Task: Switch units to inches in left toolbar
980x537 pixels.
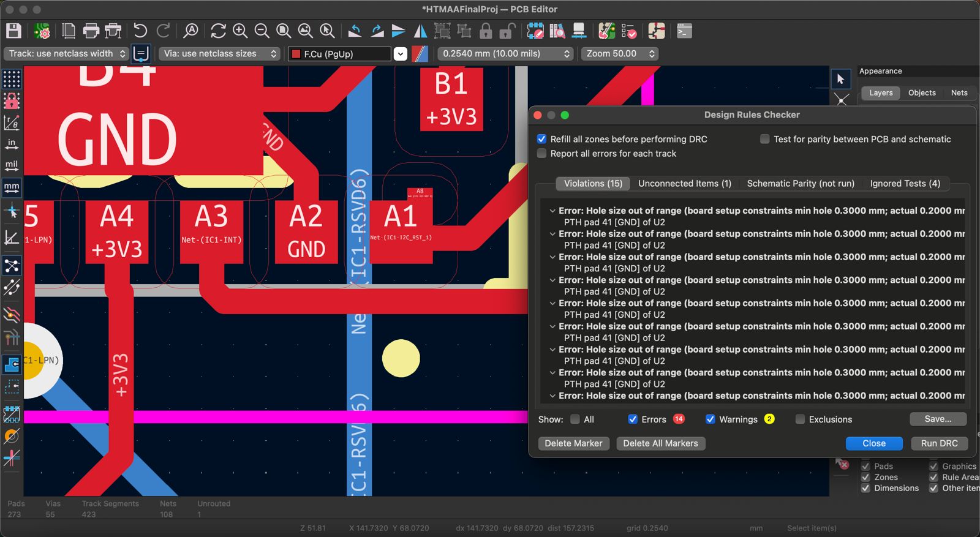Action: (x=12, y=145)
